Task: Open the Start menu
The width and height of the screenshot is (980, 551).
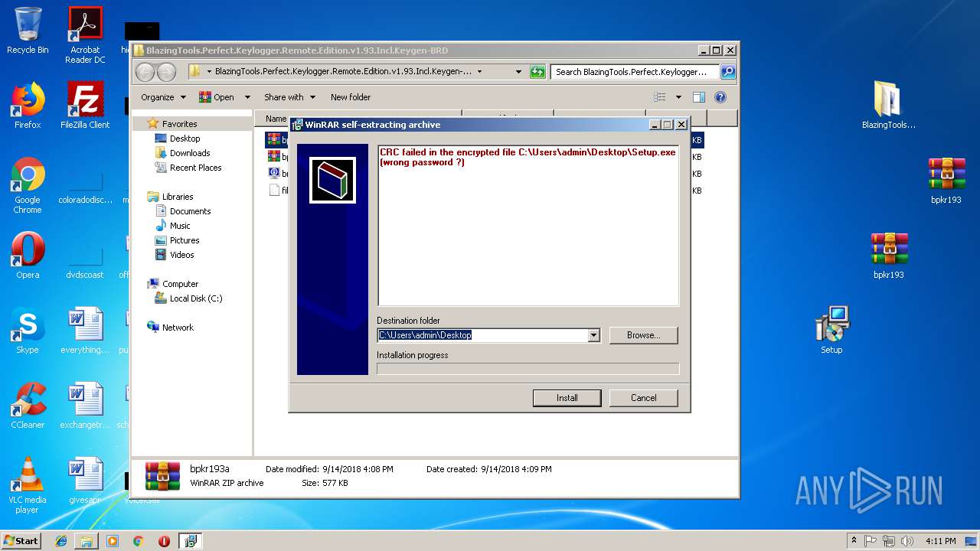Action: [21, 541]
